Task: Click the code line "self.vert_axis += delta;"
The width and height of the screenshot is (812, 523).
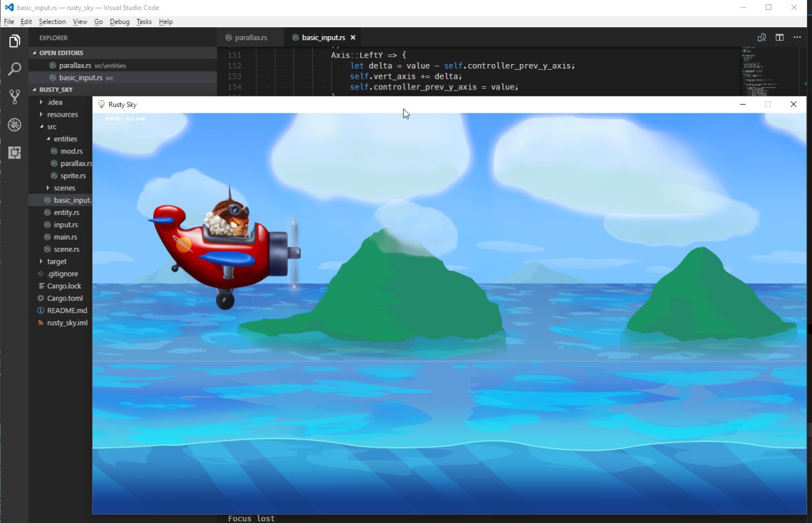Action: pos(406,77)
